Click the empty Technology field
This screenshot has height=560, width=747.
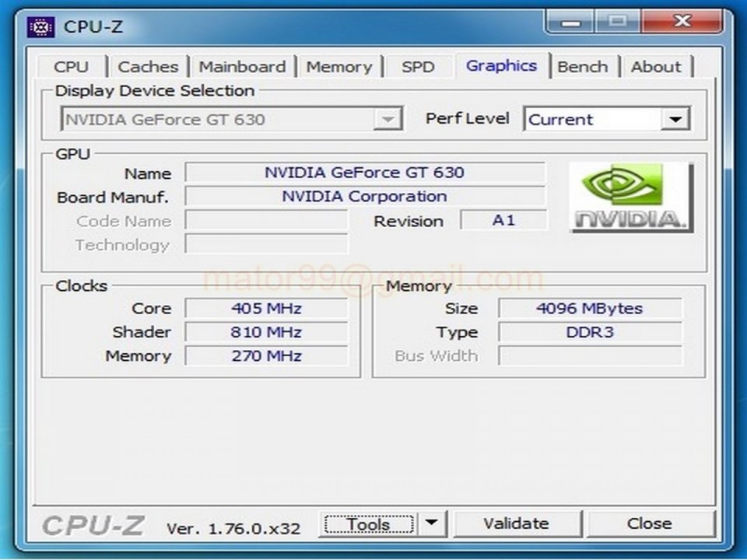[x=266, y=244]
